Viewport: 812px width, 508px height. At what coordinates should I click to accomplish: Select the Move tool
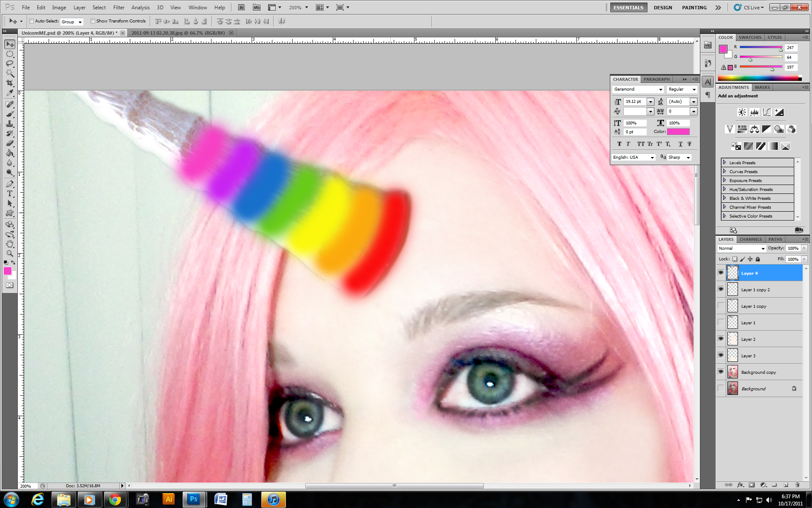click(x=10, y=44)
